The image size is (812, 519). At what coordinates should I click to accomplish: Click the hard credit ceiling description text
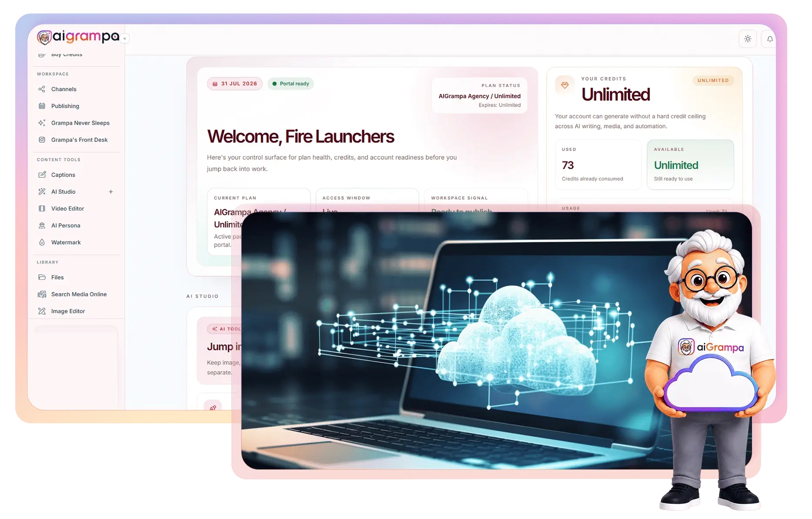tap(630, 121)
